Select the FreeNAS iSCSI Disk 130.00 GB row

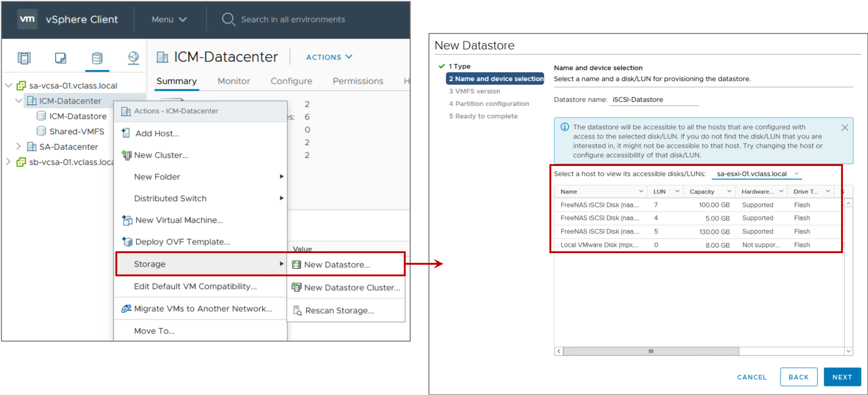tap(698, 231)
